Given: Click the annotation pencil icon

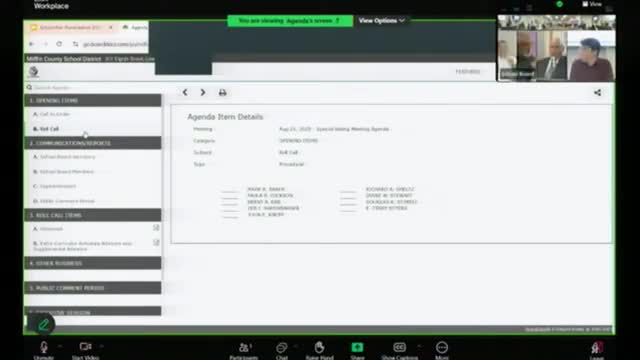Looking at the screenshot, I should click(x=43, y=325).
